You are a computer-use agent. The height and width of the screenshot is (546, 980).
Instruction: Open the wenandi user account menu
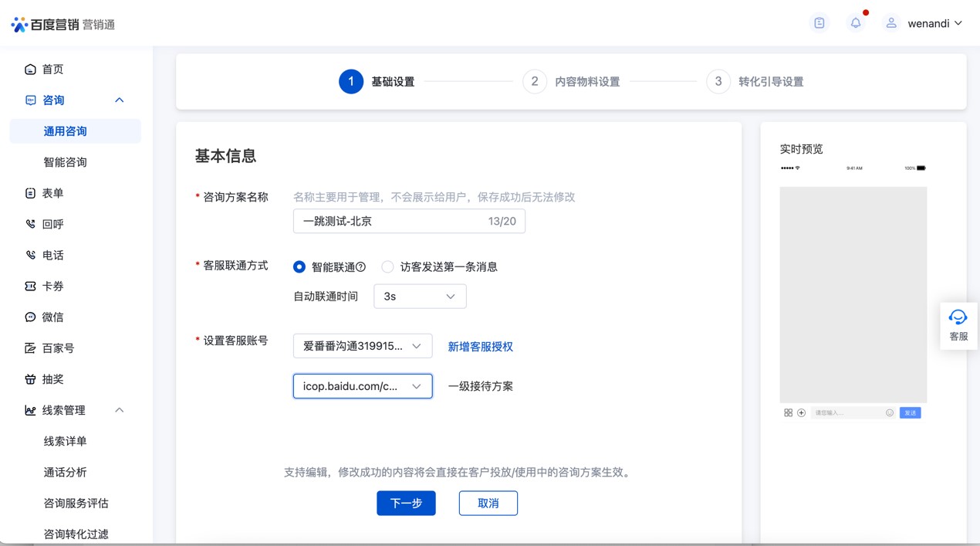[x=924, y=23]
